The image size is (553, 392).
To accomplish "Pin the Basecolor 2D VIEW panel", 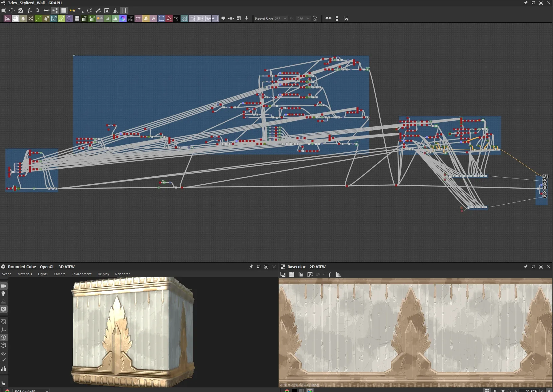I will [x=525, y=267].
